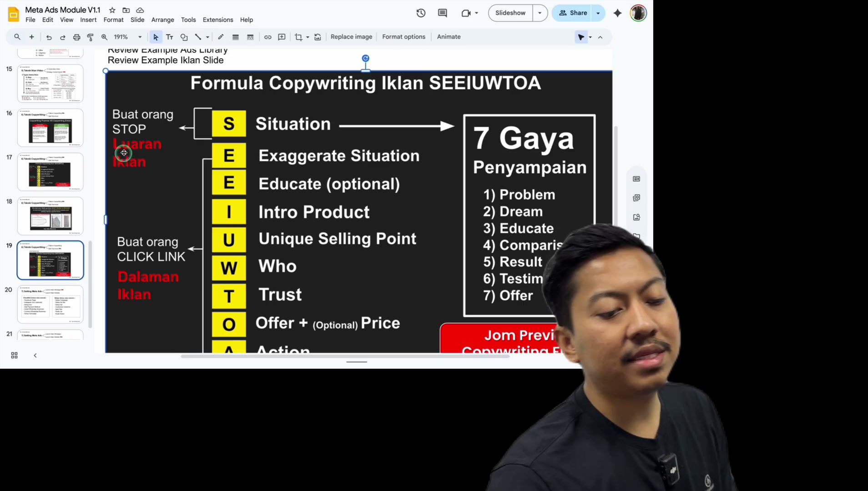Open the Share options dropdown arrow
Viewport: 868px width, 491px height.
(x=598, y=13)
